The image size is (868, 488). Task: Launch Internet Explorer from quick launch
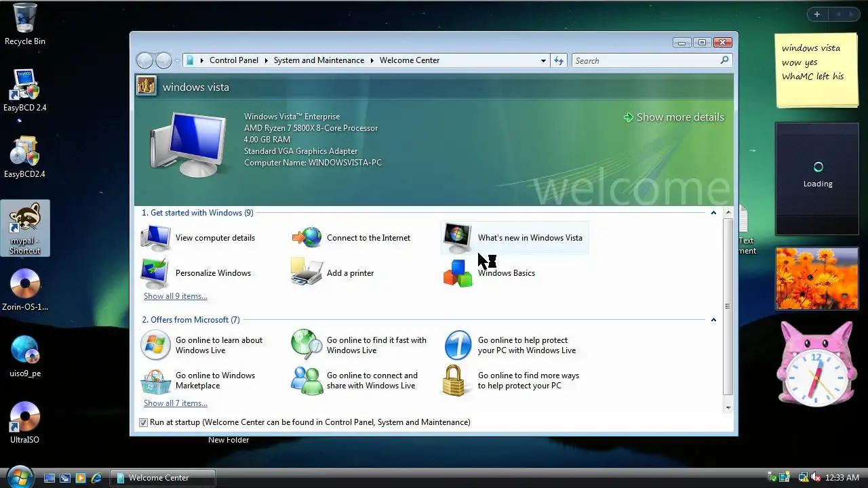(x=96, y=478)
